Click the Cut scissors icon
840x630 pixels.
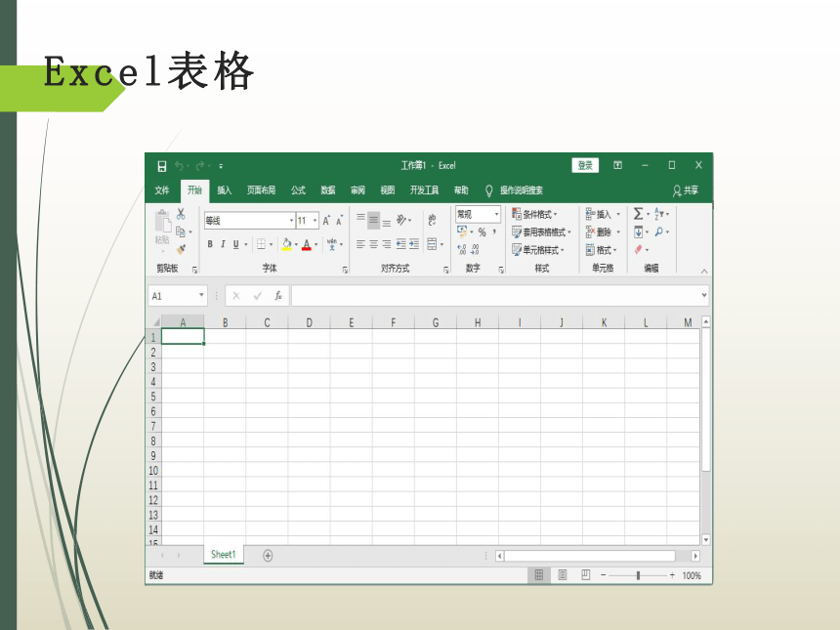pyautogui.click(x=181, y=214)
